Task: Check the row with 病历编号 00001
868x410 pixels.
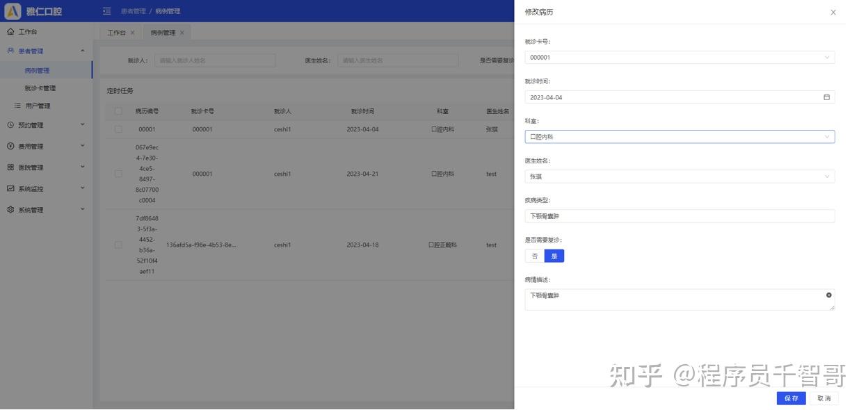Action: 118,129
